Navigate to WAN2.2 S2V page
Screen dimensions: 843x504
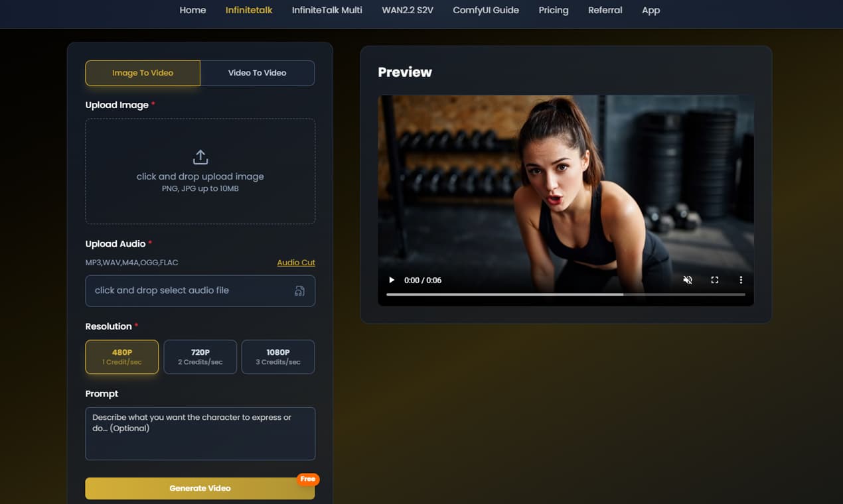coord(407,10)
